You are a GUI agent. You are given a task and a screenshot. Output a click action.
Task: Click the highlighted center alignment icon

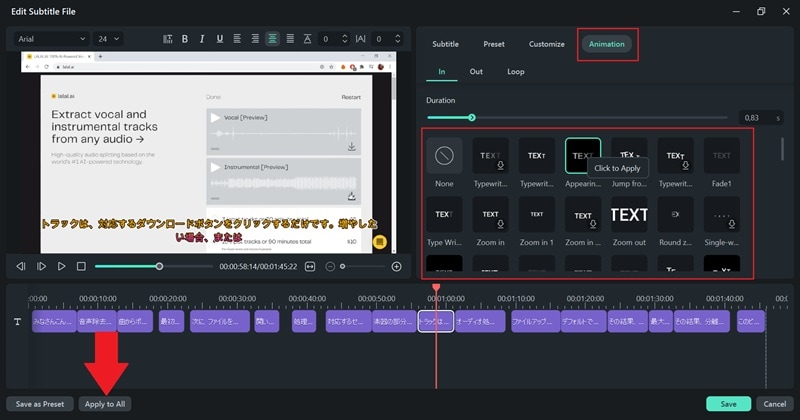point(272,39)
